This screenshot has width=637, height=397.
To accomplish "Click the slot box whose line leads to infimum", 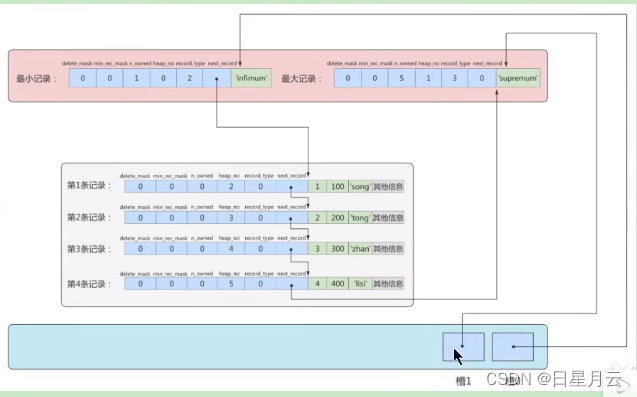I will (513, 347).
